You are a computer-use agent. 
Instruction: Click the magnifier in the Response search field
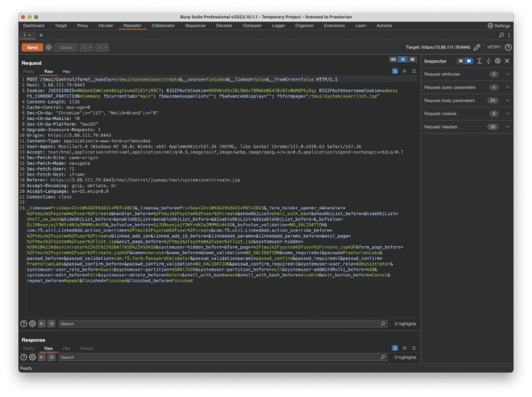pos(383,357)
